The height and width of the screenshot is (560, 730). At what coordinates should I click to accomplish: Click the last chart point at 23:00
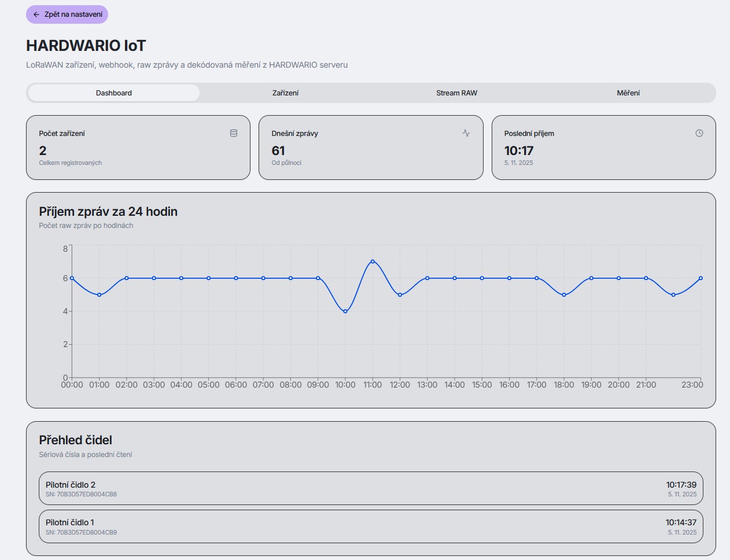pyautogui.click(x=700, y=278)
